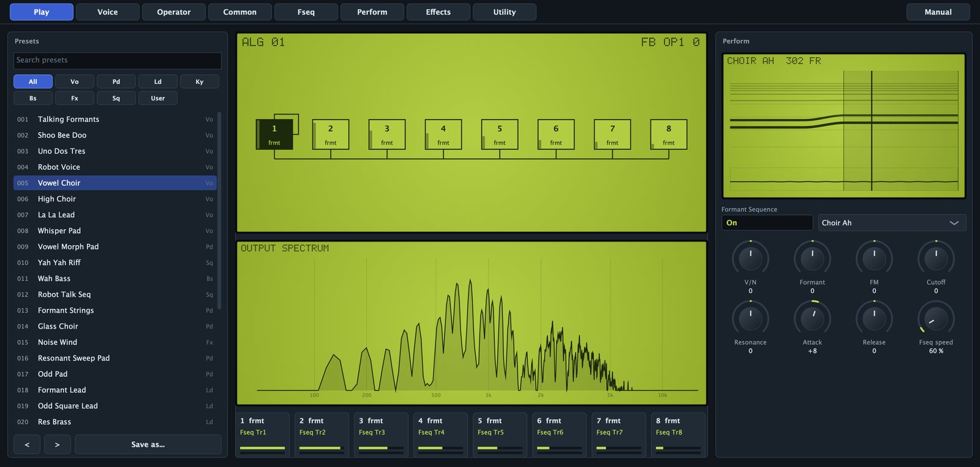Select operator 3 block in algorithm display
Image resolution: width=980 pixels, height=467 pixels.
[387, 134]
